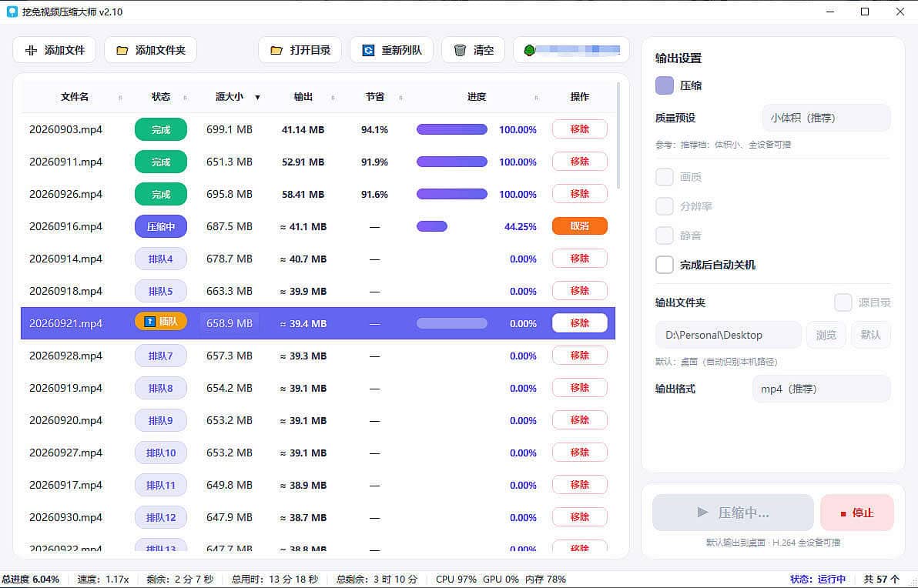This screenshot has height=588, width=918.
Task: Open the 输出格式 mp4 dropdown
Action: point(822,389)
